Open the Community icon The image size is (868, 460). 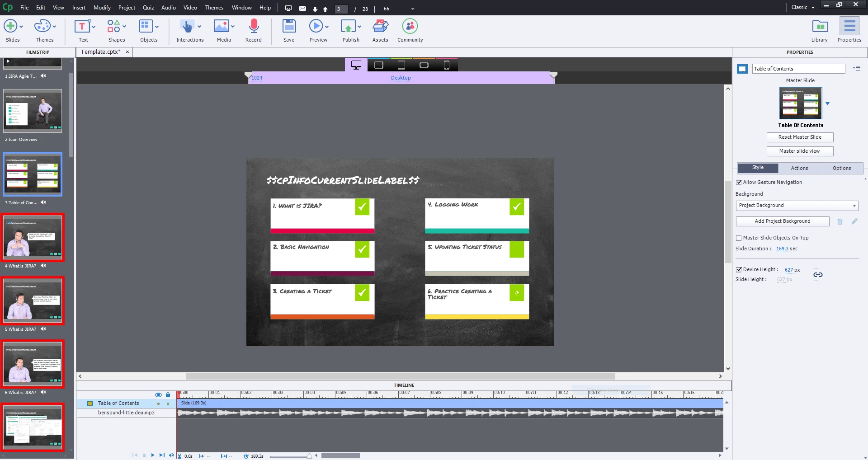point(410,26)
